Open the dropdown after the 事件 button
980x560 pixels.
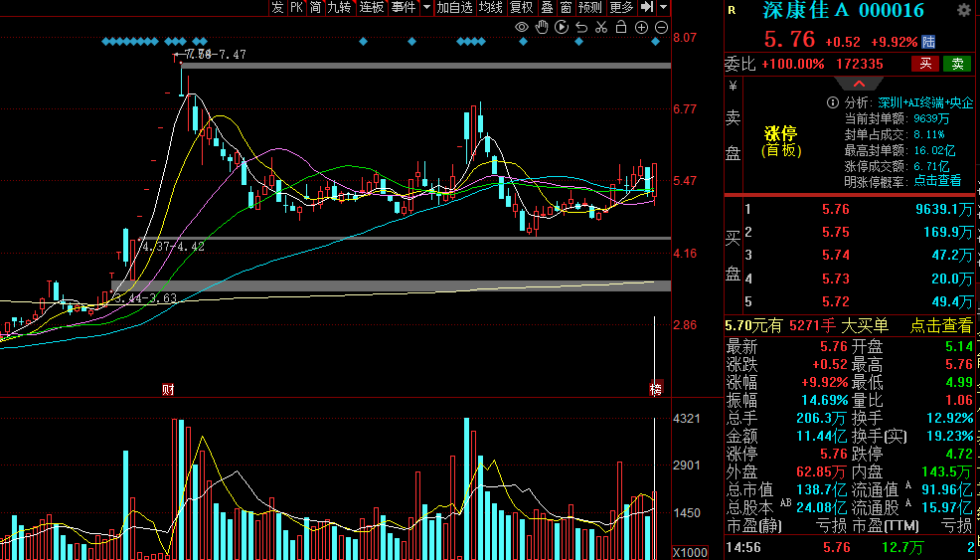(426, 8)
